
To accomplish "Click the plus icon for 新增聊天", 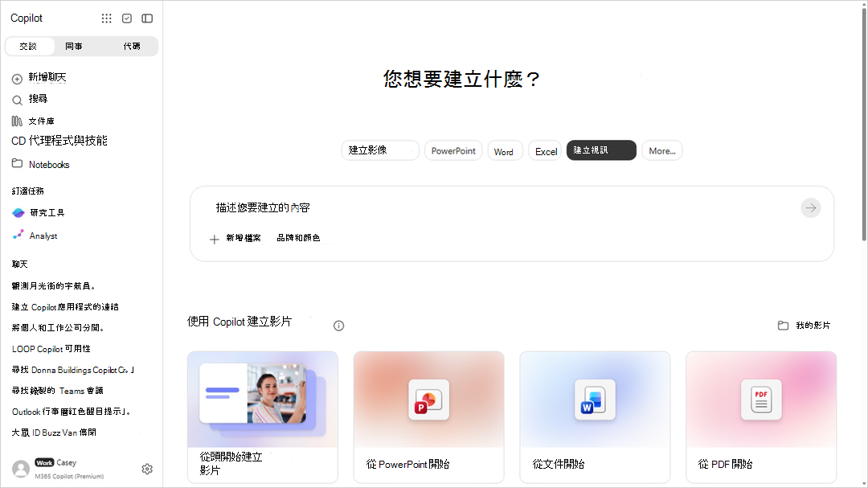I will 17,79.
